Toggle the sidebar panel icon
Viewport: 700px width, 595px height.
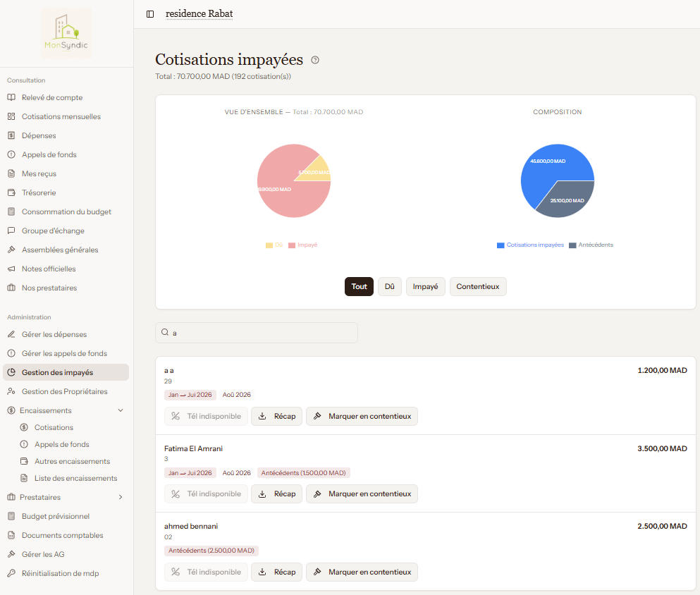pos(150,14)
